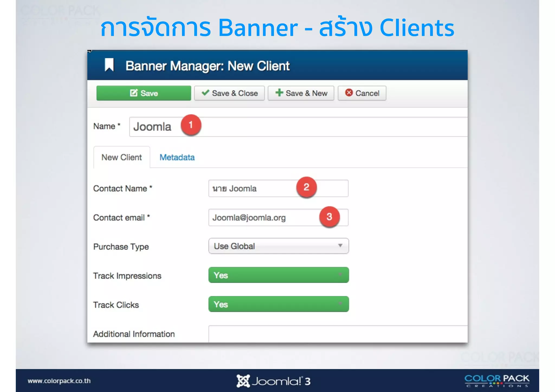Click the "Additional Information" label
The height and width of the screenshot is (392, 555).
(134, 334)
